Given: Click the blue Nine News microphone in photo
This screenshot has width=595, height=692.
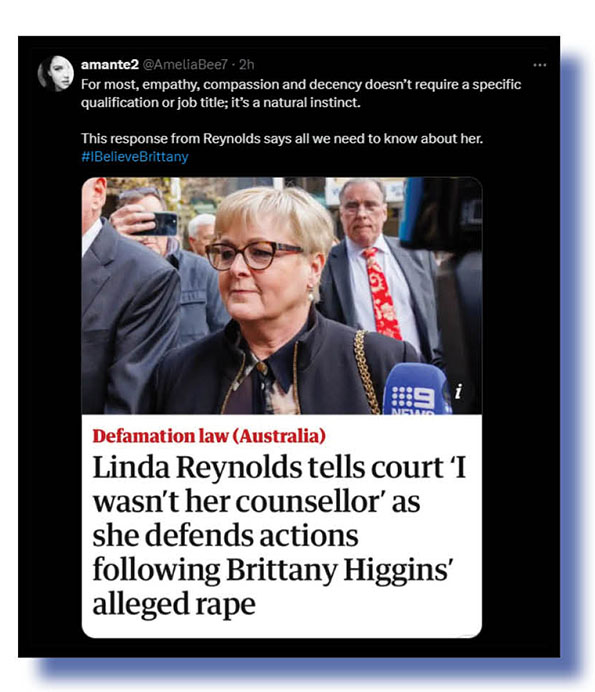Looking at the screenshot, I should (417, 389).
